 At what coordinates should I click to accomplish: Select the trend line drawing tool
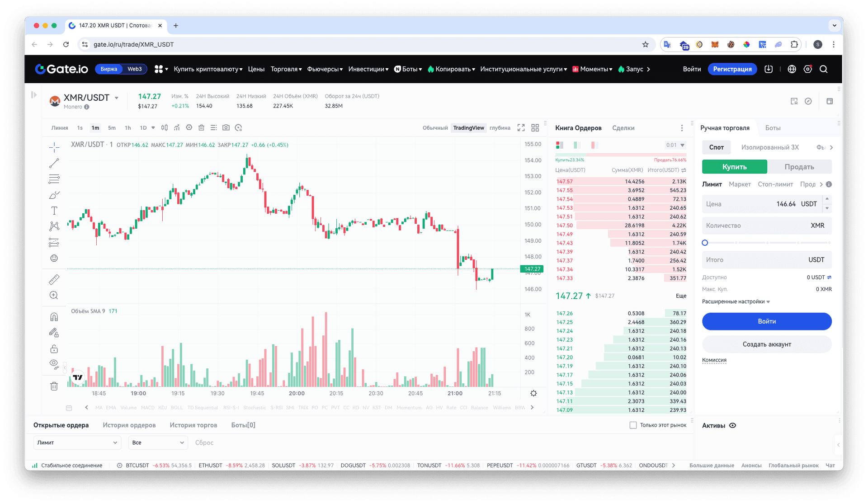[54, 163]
